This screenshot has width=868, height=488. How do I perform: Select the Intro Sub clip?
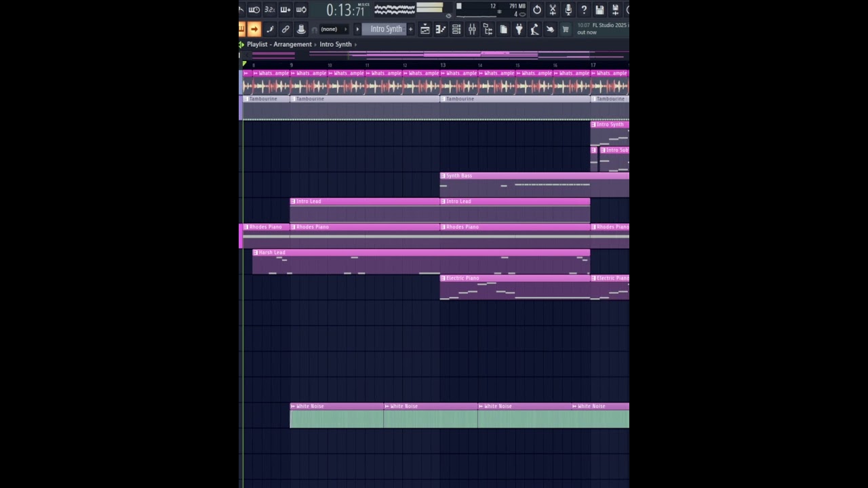[x=614, y=159]
